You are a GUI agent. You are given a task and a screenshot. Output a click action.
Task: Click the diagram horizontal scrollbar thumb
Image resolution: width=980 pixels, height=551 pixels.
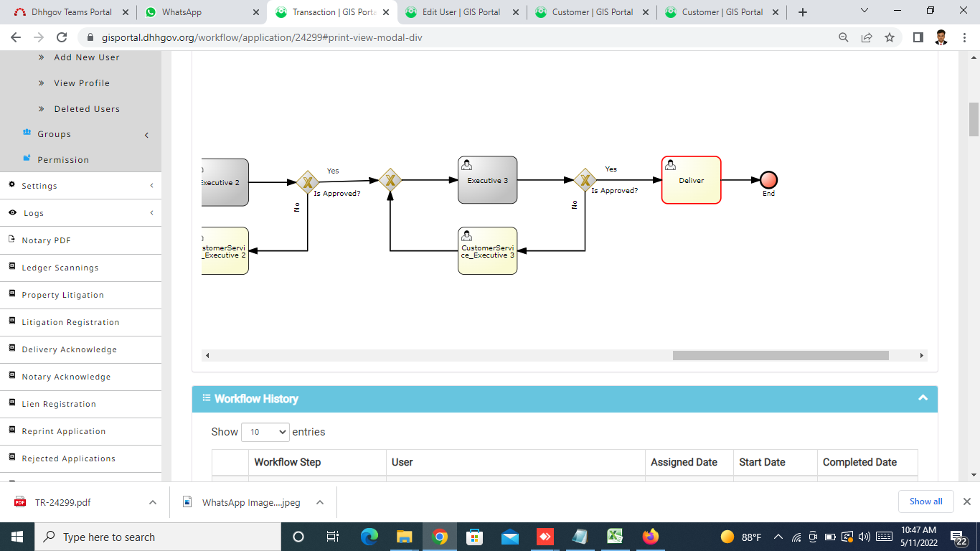781,355
